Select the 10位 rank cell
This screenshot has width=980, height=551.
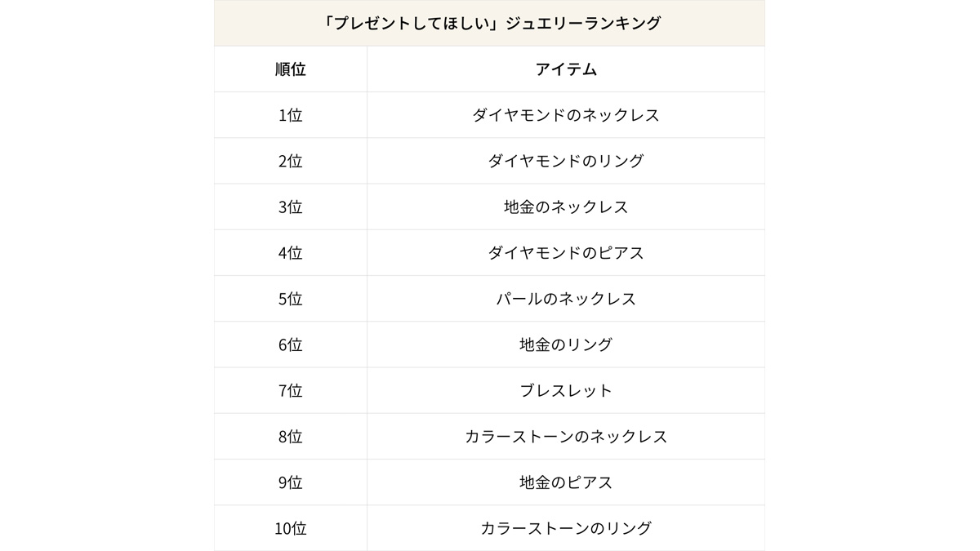(x=291, y=528)
